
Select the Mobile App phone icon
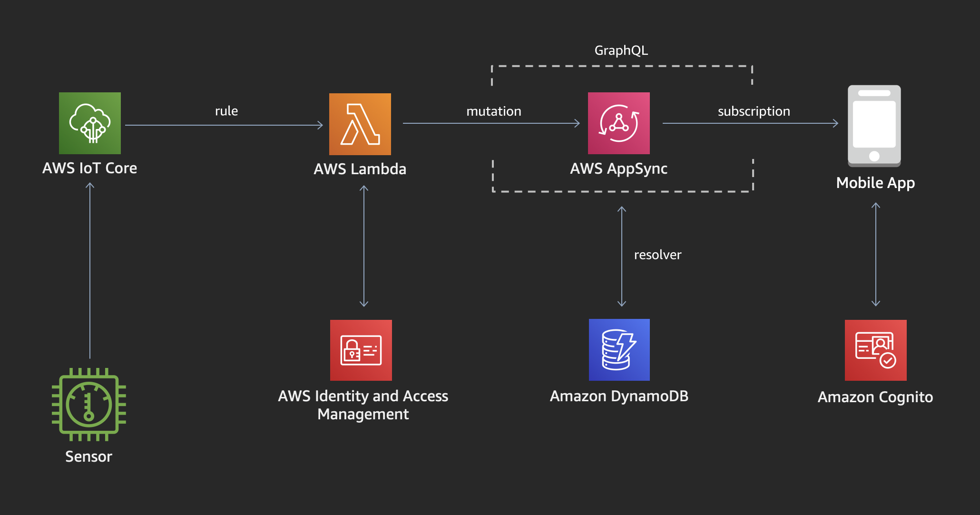[874, 126]
